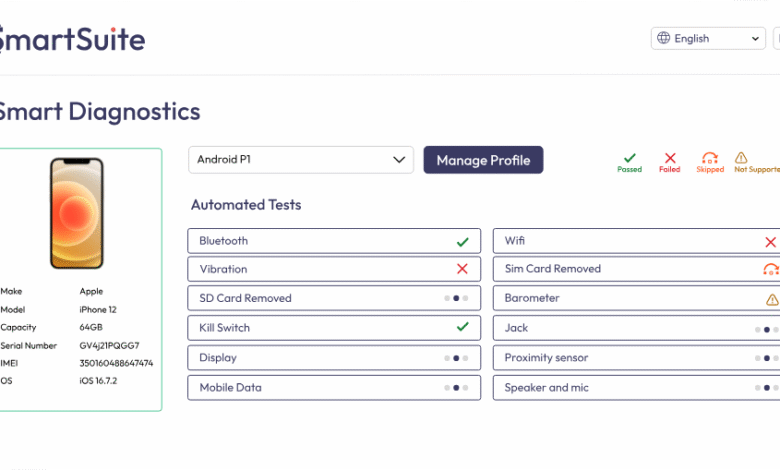
Task: Click the iPhone 12 device thumbnail image
Action: [77, 212]
